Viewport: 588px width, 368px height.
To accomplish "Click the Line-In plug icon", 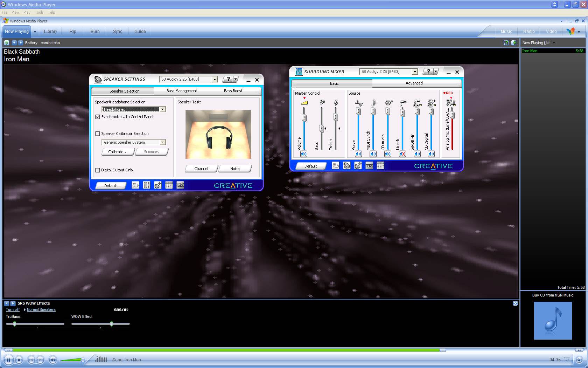I will [x=403, y=103].
